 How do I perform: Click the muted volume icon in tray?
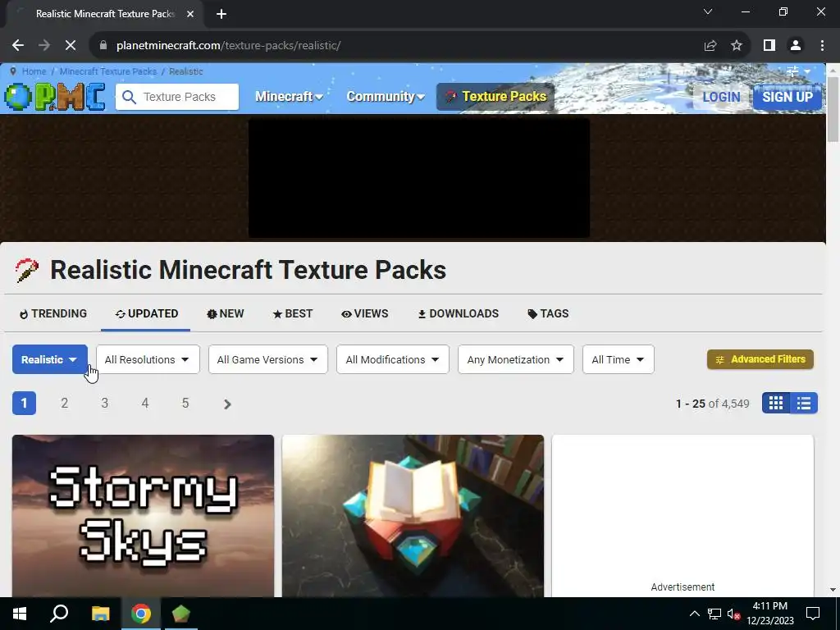733,614
